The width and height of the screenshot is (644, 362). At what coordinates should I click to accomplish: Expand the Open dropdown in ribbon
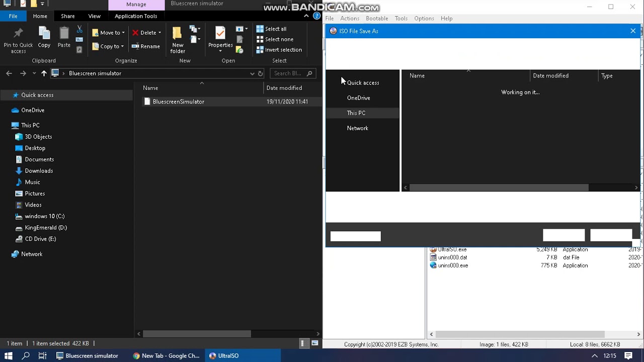pyautogui.click(x=242, y=29)
